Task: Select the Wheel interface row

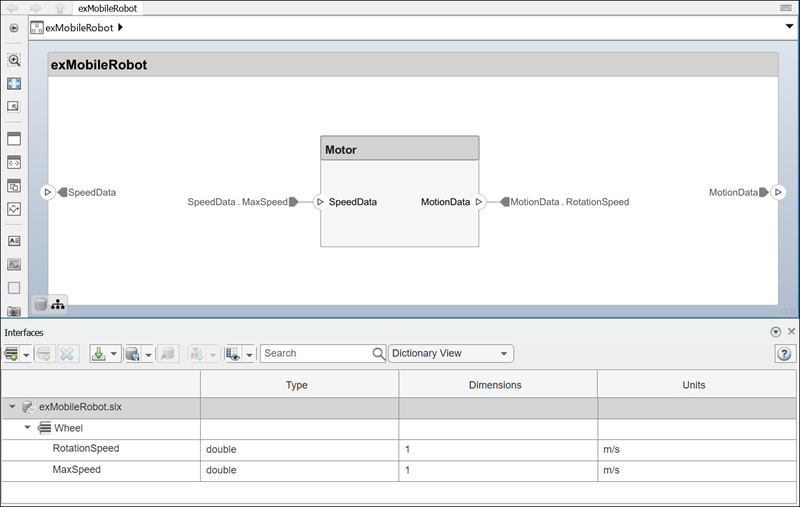Action: pyautogui.click(x=399, y=428)
